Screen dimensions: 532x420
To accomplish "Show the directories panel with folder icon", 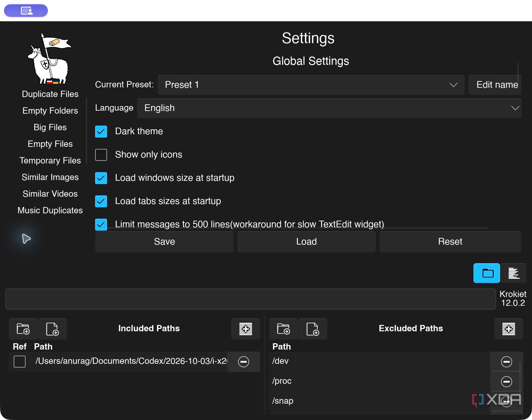I will coord(487,273).
